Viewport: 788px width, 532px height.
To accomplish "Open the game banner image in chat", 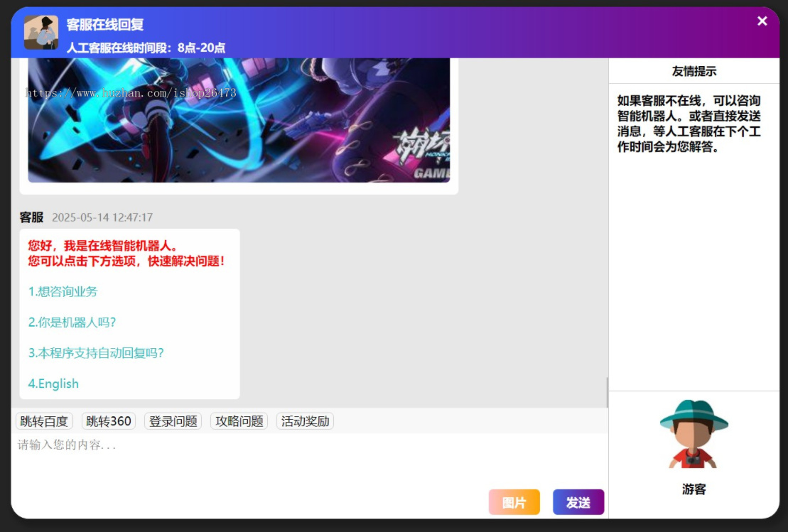I will [x=239, y=120].
